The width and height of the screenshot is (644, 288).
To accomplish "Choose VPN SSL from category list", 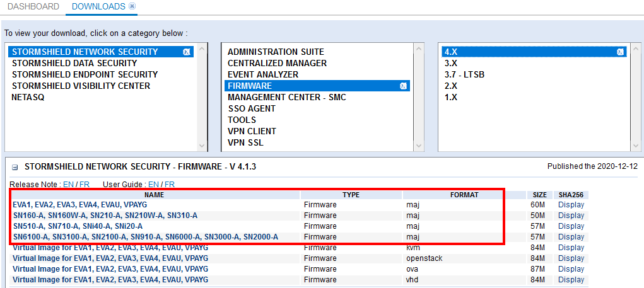I will [245, 142].
